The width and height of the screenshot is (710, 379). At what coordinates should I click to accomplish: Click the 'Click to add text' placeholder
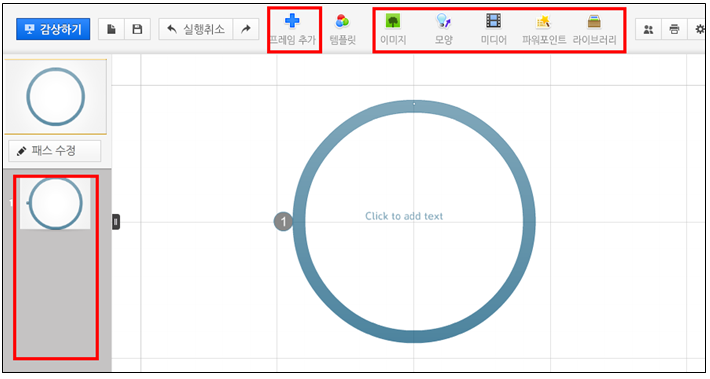pyautogui.click(x=404, y=216)
